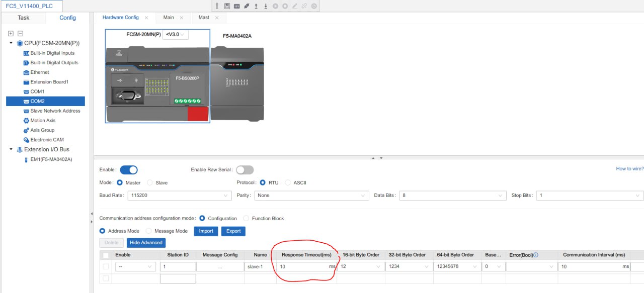Click the save-all icon in the top toolbar
The width and height of the screenshot is (644, 293).
point(227,6)
